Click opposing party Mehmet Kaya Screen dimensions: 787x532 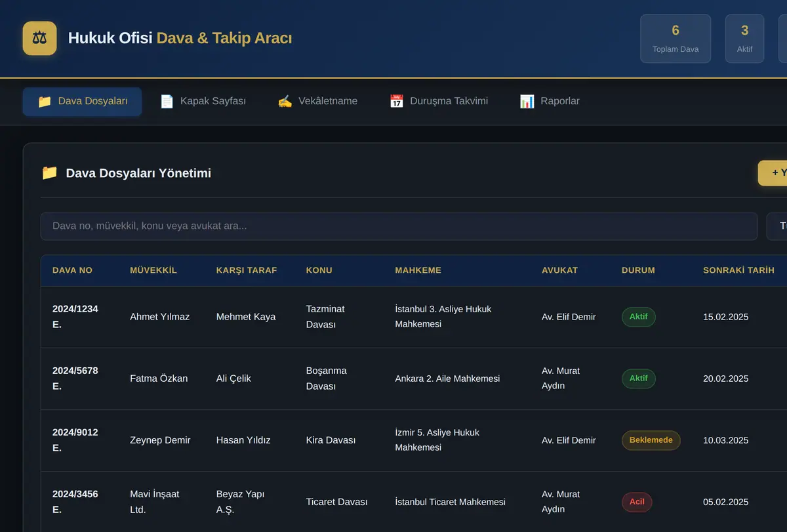[x=246, y=317]
